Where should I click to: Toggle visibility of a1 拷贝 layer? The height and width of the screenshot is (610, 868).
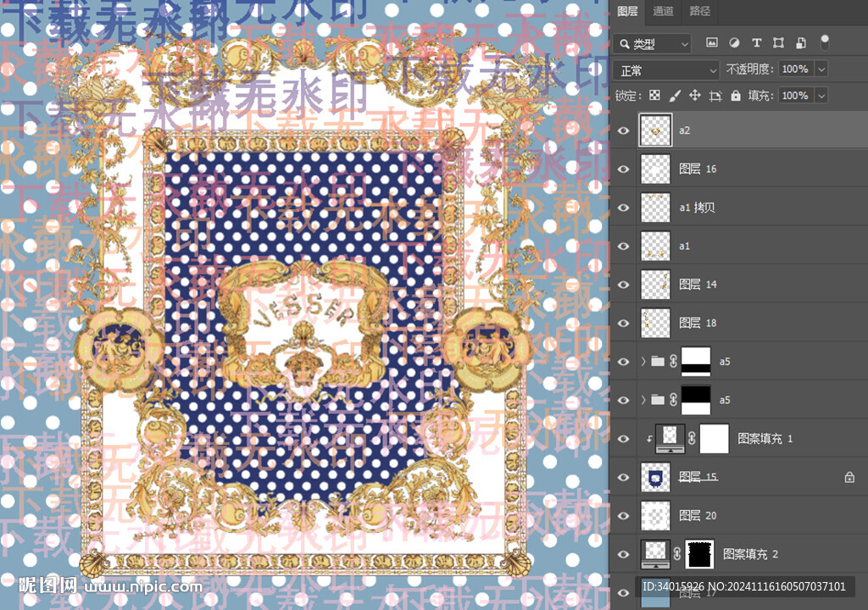tap(623, 208)
